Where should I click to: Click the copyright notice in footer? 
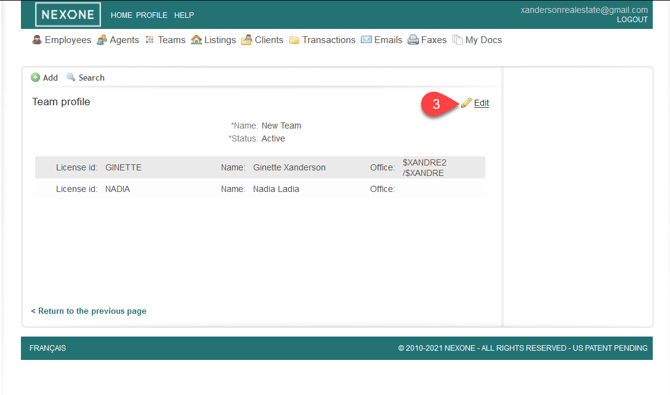(523, 348)
